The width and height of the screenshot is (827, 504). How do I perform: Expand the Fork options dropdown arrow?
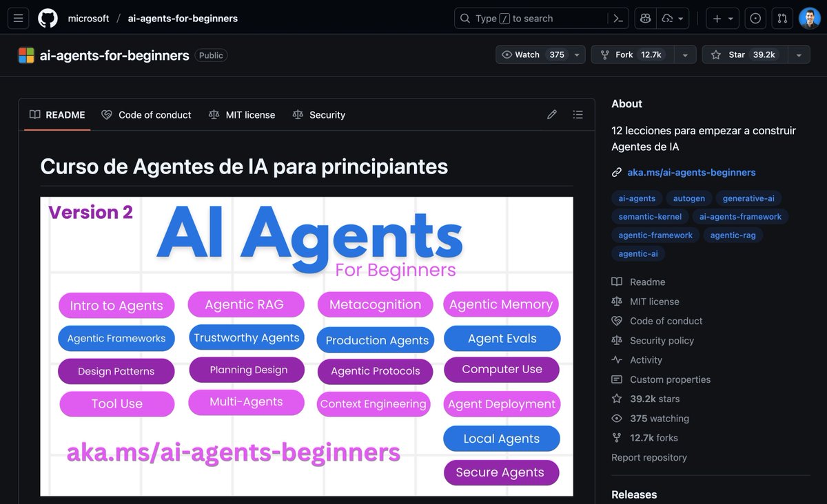coord(685,54)
